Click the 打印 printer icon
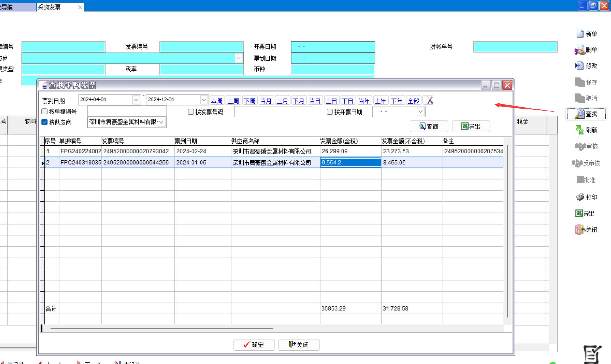The width and height of the screenshot is (611, 364). click(x=580, y=197)
